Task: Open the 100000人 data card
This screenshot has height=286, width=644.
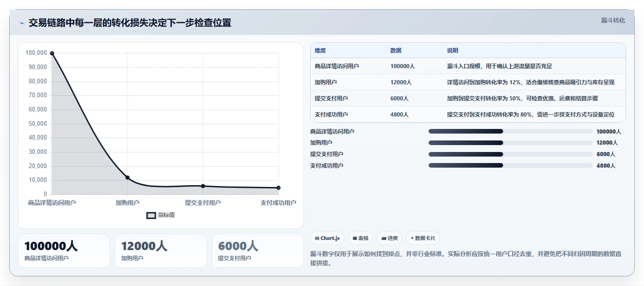Action: point(64,251)
